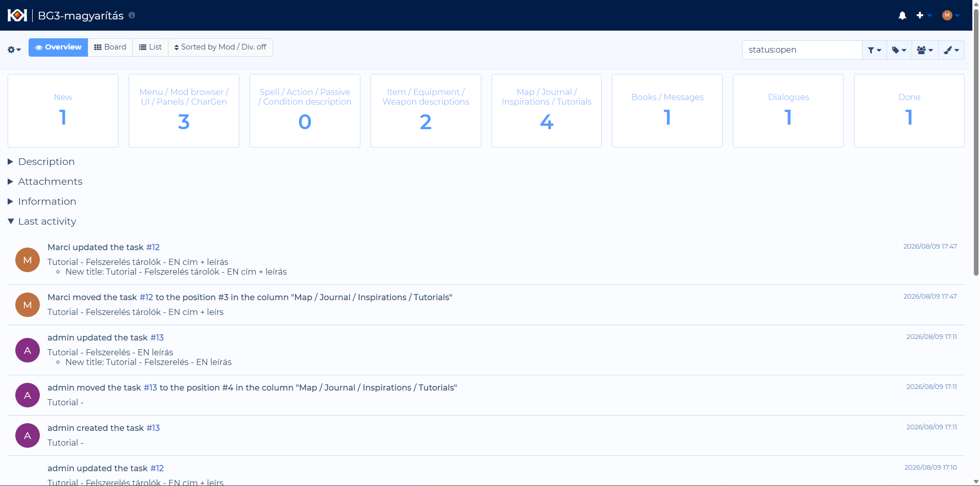Screen dimensions: 980x486
Task: Click timestamp 2026/08/09 17:10
Action: pos(930,467)
